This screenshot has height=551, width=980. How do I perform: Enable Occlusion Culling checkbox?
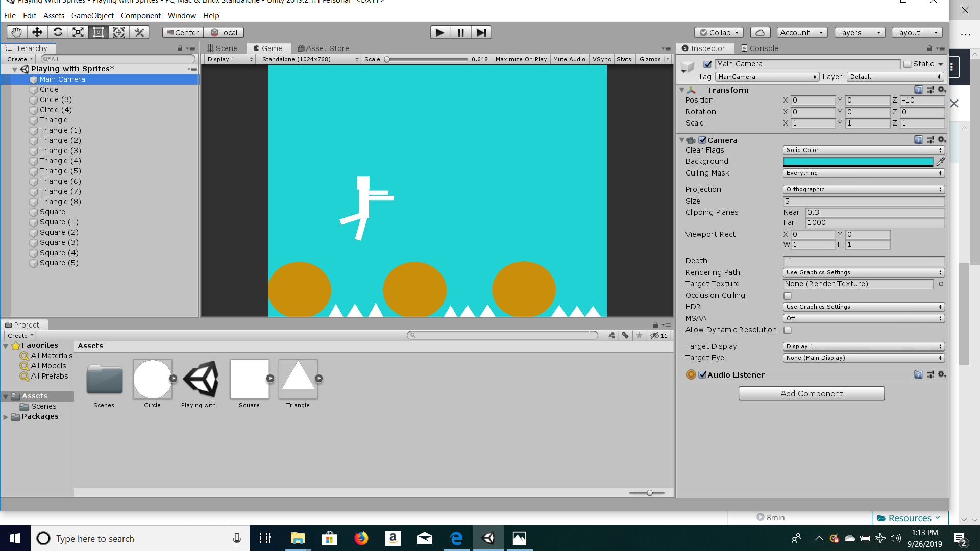coord(788,296)
